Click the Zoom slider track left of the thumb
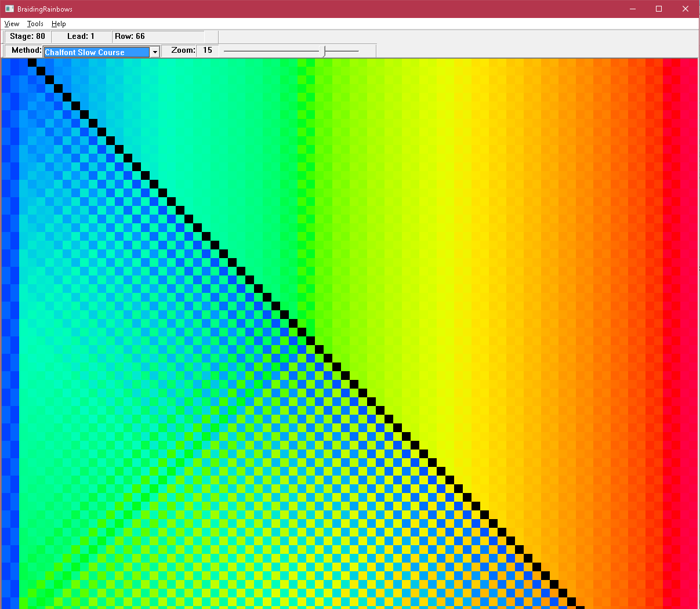 click(273, 51)
